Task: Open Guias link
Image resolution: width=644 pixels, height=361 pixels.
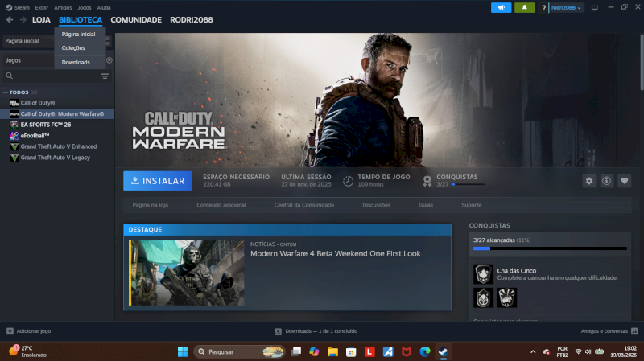Action: click(426, 205)
